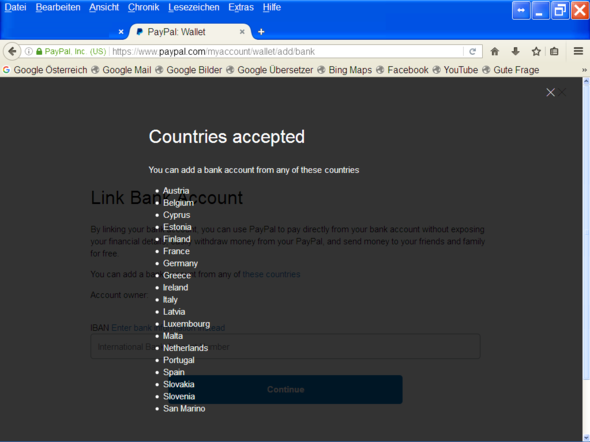Viewport: 590px width, 442px height.
Task: Go to the home page via the house icon
Action: pos(495,52)
